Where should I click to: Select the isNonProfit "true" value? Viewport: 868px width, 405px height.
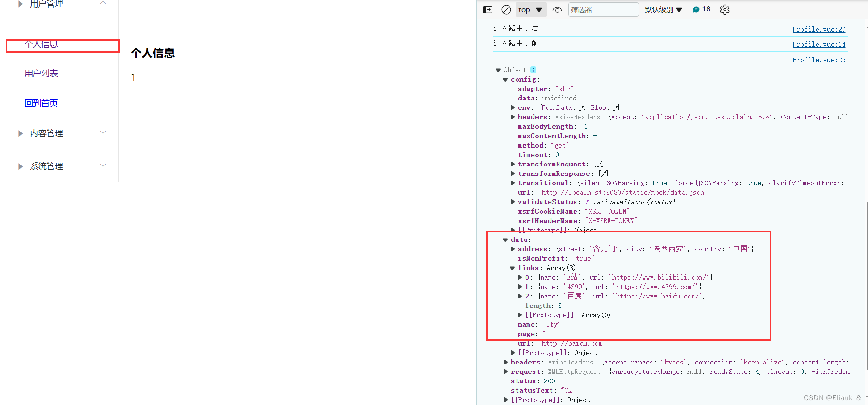(583, 258)
